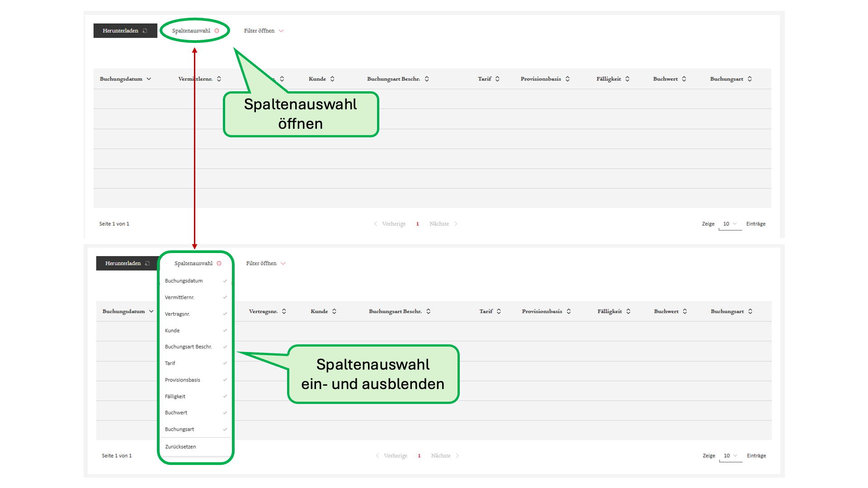Close Spaltenauswahl dropdown header in lower screenshot
This screenshot has height=488, width=868.
pos(198,263)
